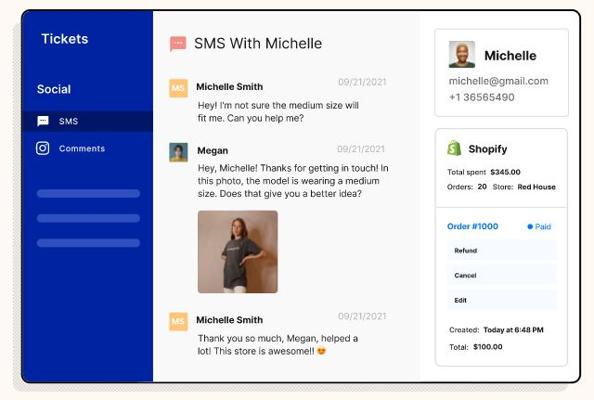Click the first orange MS avatar for Michelle Smith

tap(178, 88)
